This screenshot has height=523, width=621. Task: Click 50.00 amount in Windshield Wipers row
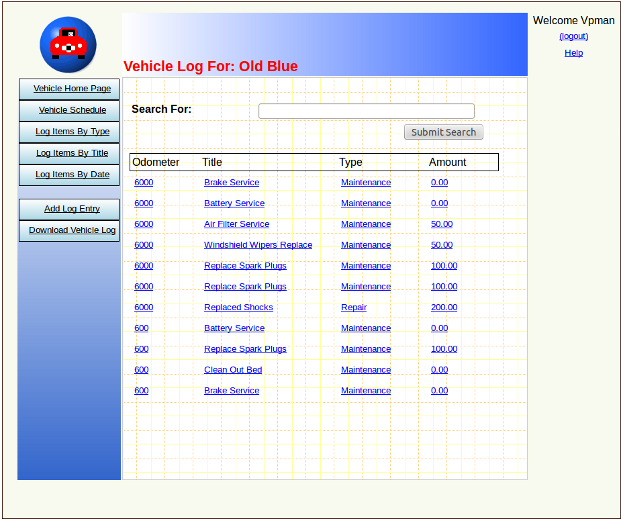click(442, 245)
